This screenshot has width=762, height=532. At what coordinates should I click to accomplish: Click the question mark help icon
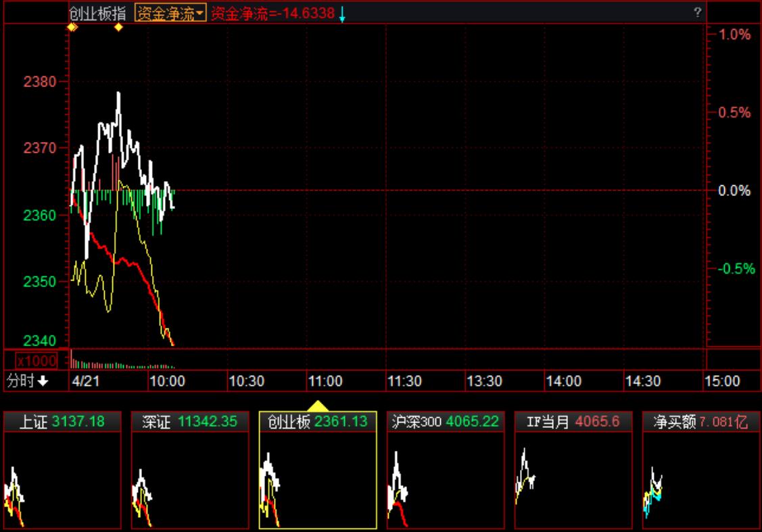point(697,13)
